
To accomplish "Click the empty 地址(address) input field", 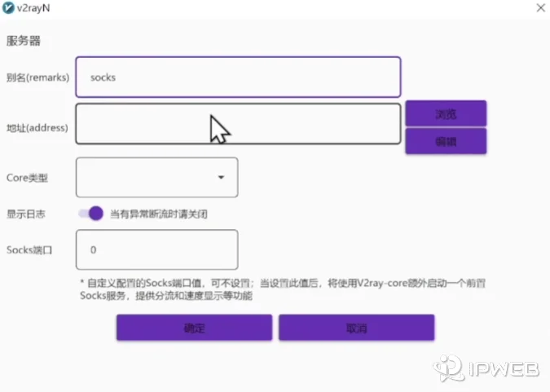I will click(238, 124).
